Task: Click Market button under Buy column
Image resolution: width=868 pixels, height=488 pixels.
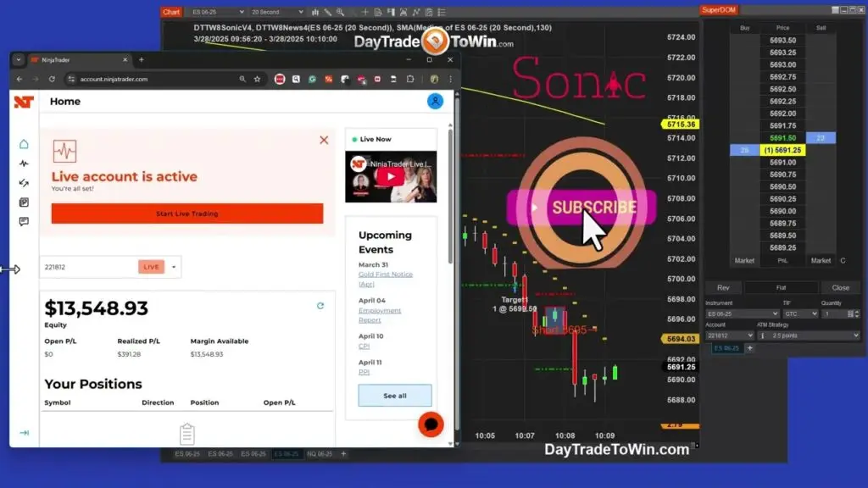Action: point(744,261)
